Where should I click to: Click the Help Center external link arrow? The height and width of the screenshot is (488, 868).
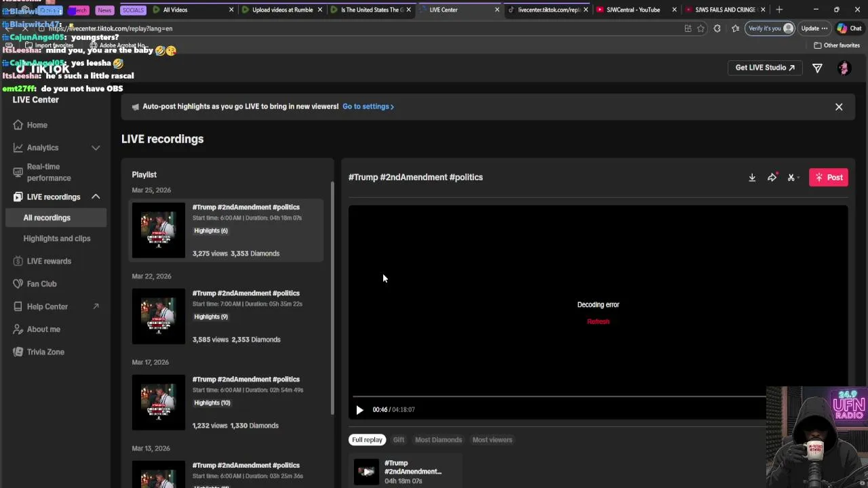click(96, 306)
